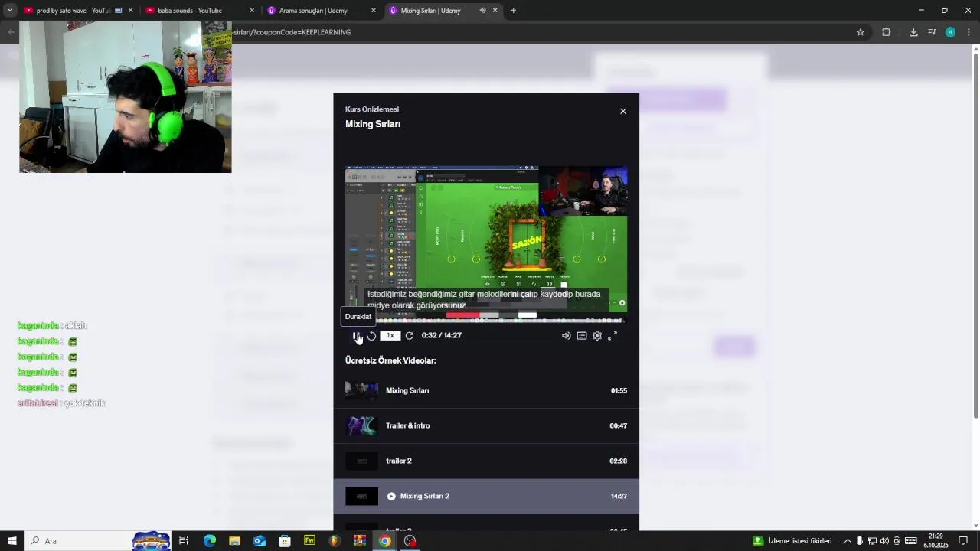This screenshot has height=551, width=980.
Task: Open the 1x playback speed menu
Action: tap(390, 336)
